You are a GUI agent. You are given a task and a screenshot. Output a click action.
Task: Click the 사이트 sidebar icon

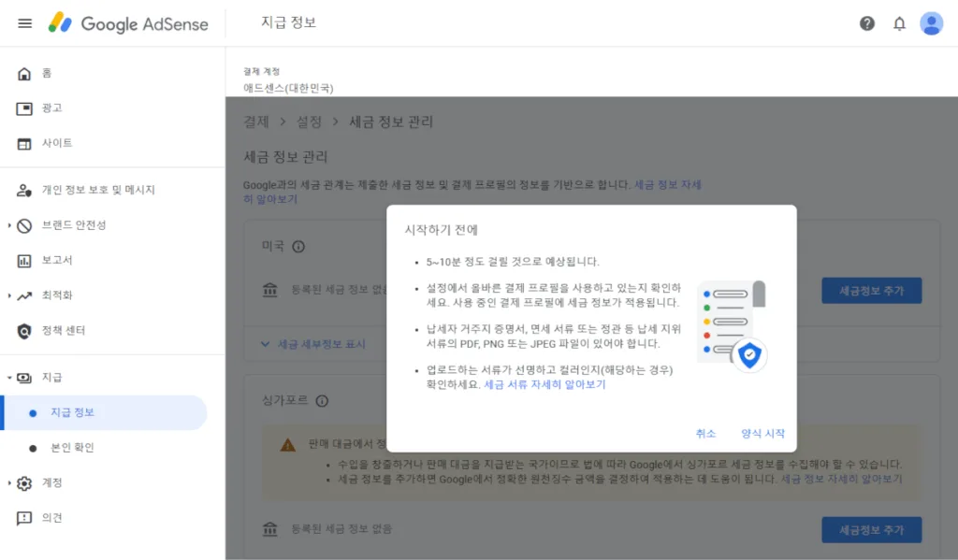[x=24, y=143]
